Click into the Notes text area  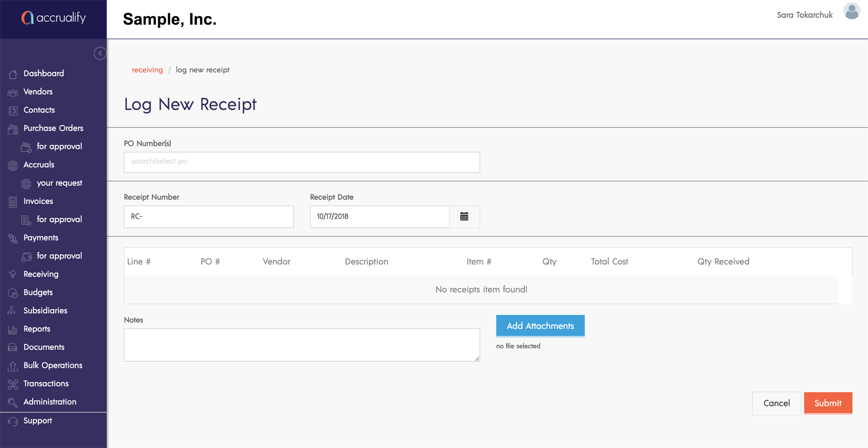[302, 345]
